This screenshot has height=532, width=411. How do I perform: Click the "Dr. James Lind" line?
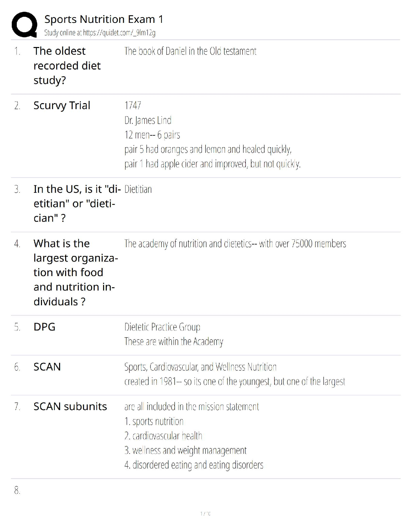tap(148, 120)
